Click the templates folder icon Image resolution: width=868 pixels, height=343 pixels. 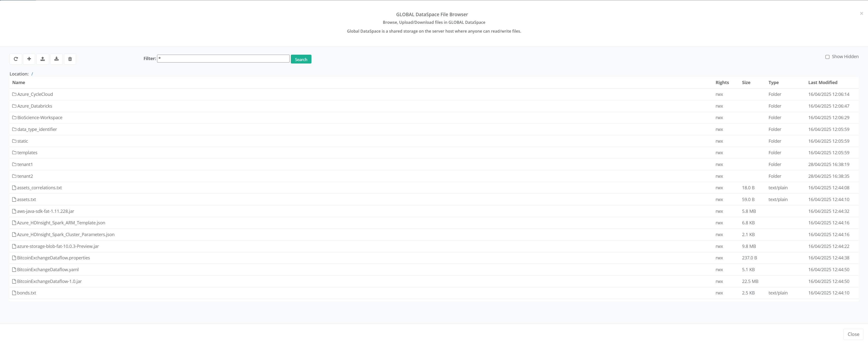click(14, 152)
